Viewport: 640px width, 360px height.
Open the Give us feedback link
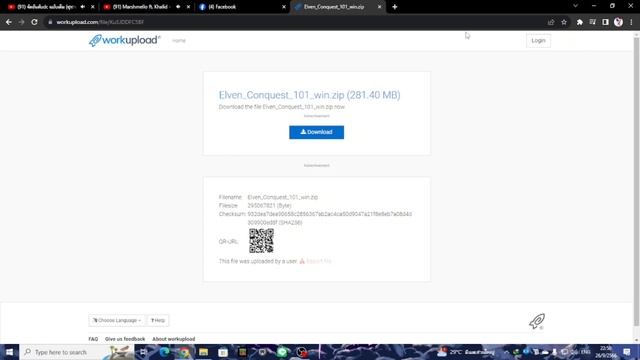125,339
